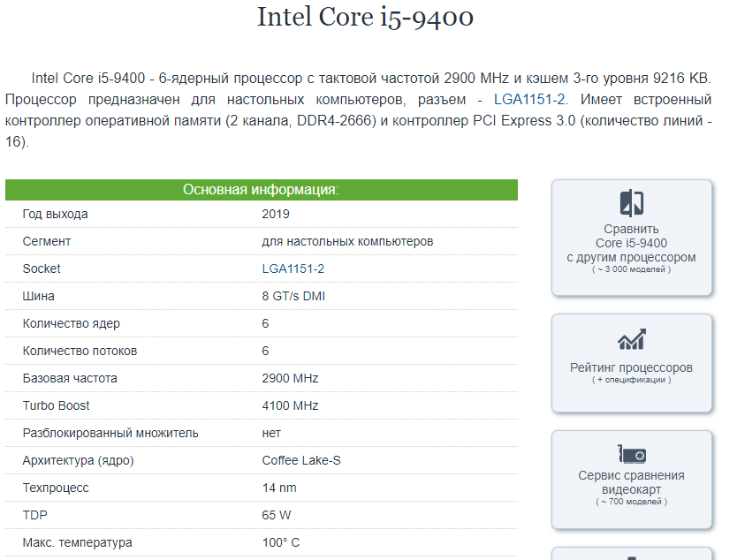
Task: Open the 'Рейтинг процессоров' card label
Action: coord(631,367)
